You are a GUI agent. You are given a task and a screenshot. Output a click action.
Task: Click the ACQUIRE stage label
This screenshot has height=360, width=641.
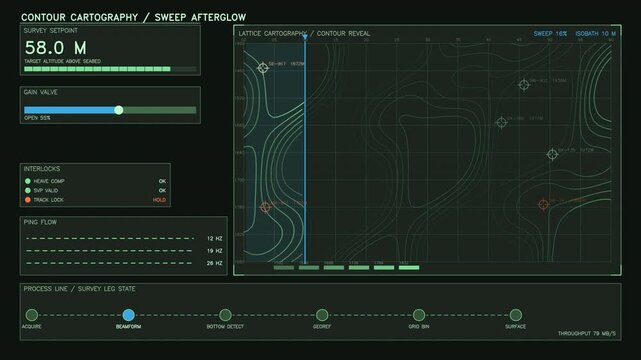[x=31, y=326]
